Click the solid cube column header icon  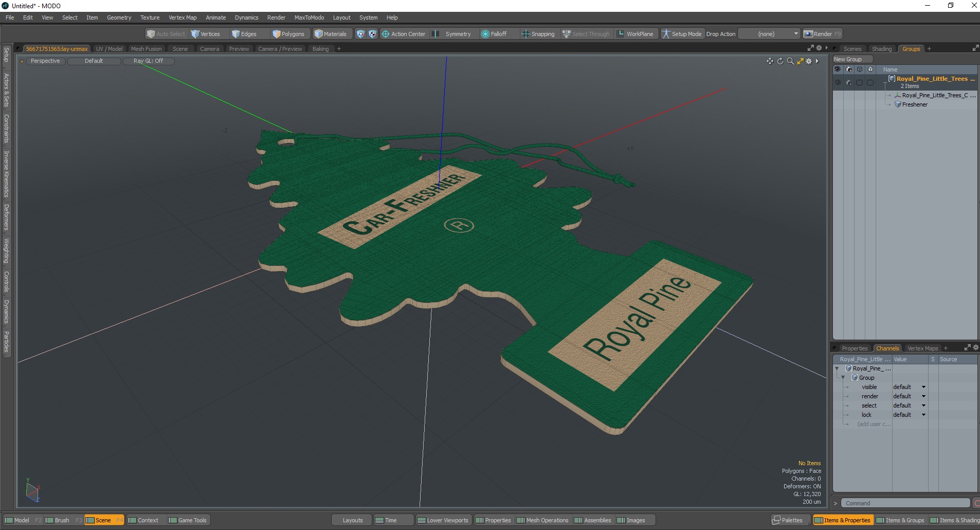click(870, 69)
